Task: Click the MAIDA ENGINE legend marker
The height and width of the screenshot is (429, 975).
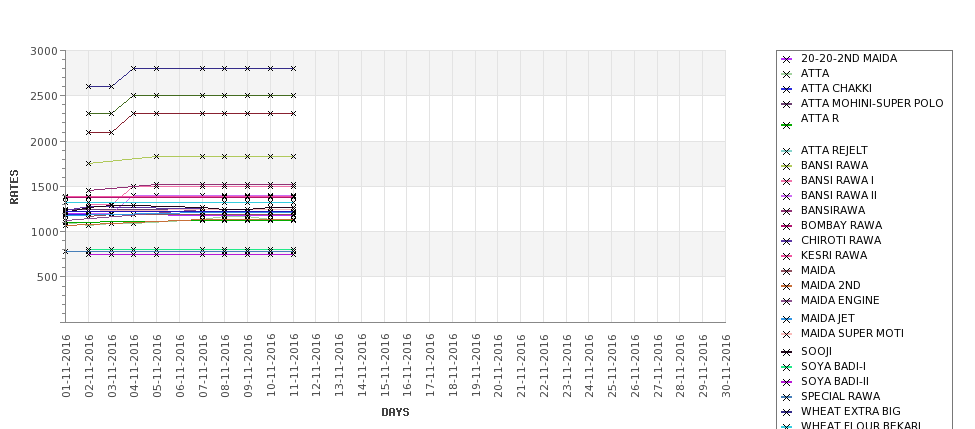Action: pyautogui.click(x=787, y=302)
